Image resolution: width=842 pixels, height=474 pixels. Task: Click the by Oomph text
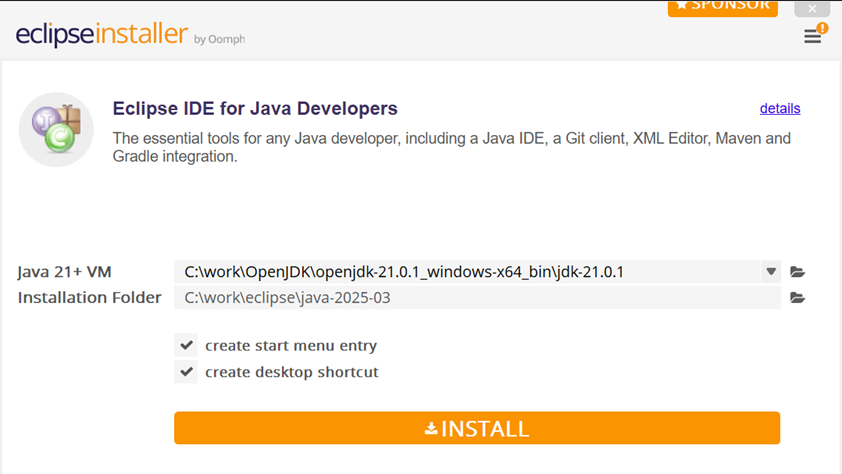tap(220, 39)
